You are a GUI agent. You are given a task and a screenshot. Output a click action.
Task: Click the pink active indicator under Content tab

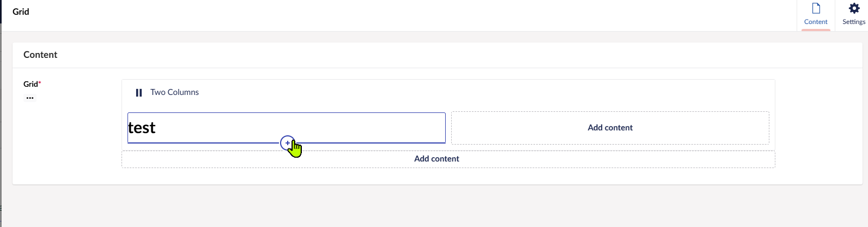tap(816, 30)
